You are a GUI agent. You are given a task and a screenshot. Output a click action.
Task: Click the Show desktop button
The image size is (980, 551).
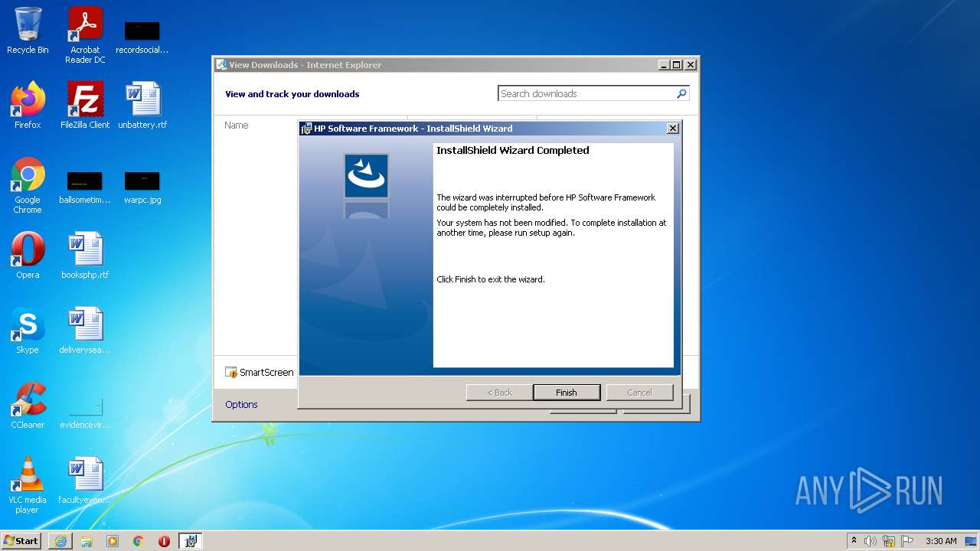point(972,541)
